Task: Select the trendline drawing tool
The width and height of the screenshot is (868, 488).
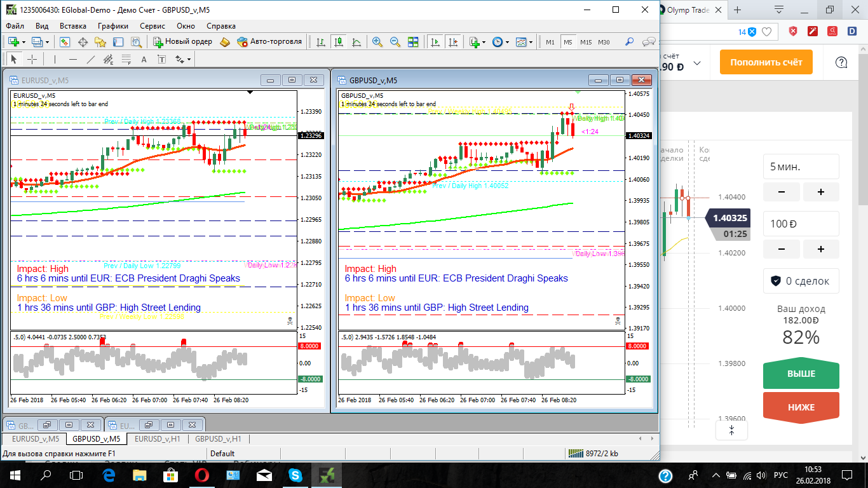Action: click(90, 59)
